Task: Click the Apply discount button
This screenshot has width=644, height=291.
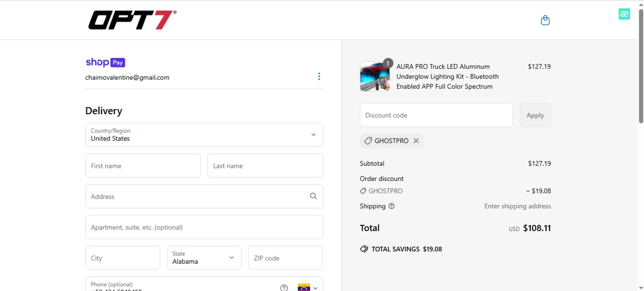Action: (535, 115)
